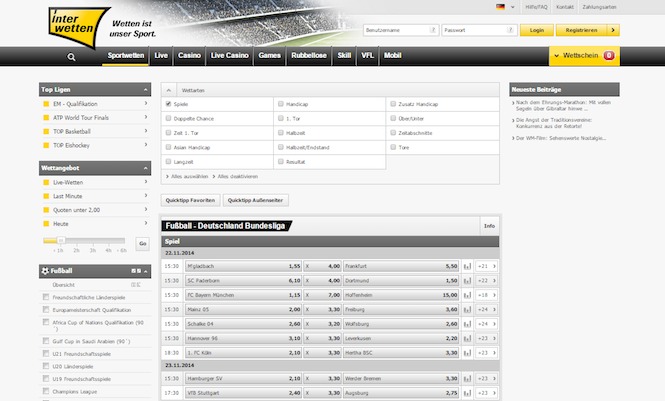Uncheck the Spiele bet type checkbox
The width and height of the screenshot is (665, 401).
pos(168,103)
